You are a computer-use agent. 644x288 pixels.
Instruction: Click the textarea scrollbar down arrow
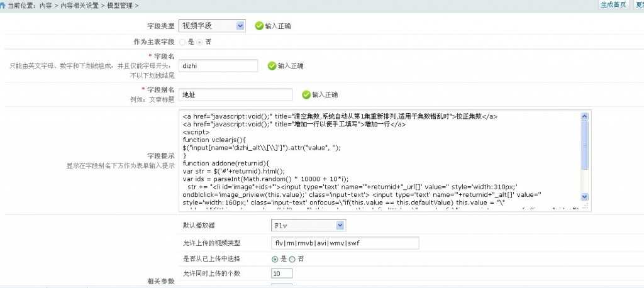[x=586, y=197]
